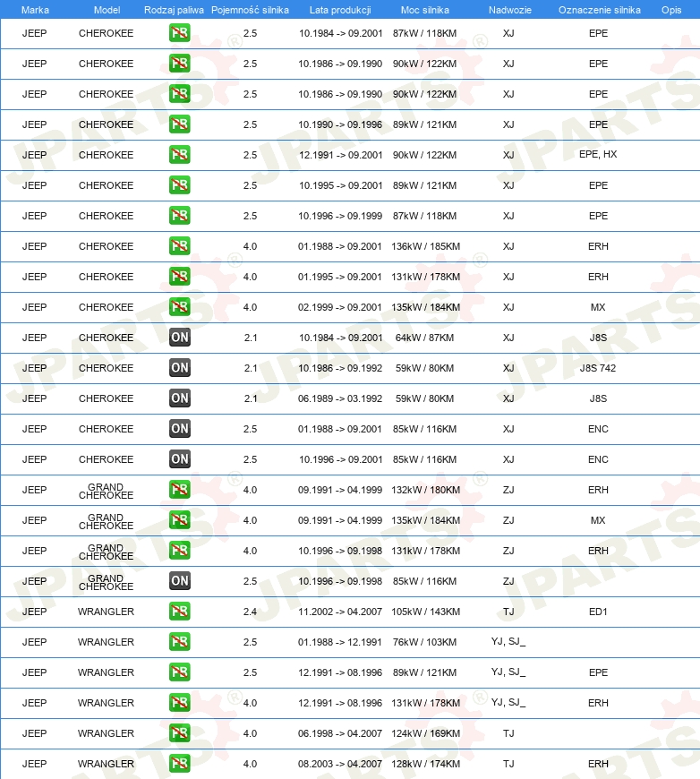Image resolution: width=700 pixels, height=779 pixels.
Task: Select the 'JEEP' cell in the J8S 742 row
Action: click(x=34, y=368)
